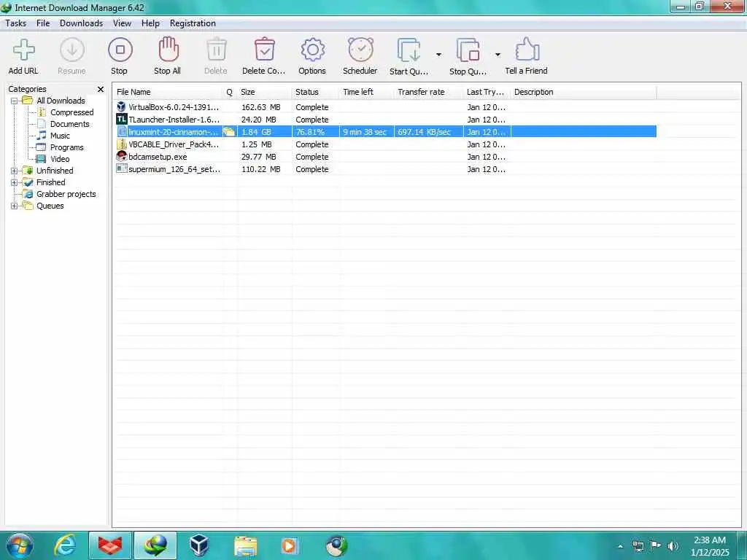Click the Stop Queue icon
Screen dimensions: 747x560
click(x=468, y=50)
